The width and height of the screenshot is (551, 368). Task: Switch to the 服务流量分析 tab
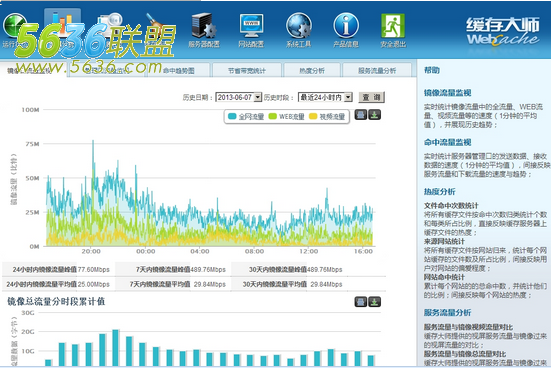[377, 70]
